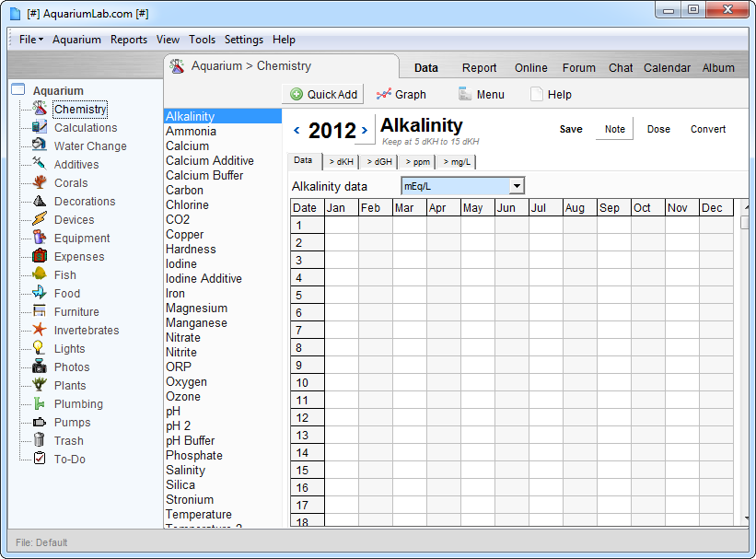756x559 pixels.
Task: Click the Food icon
Action: 40,293
